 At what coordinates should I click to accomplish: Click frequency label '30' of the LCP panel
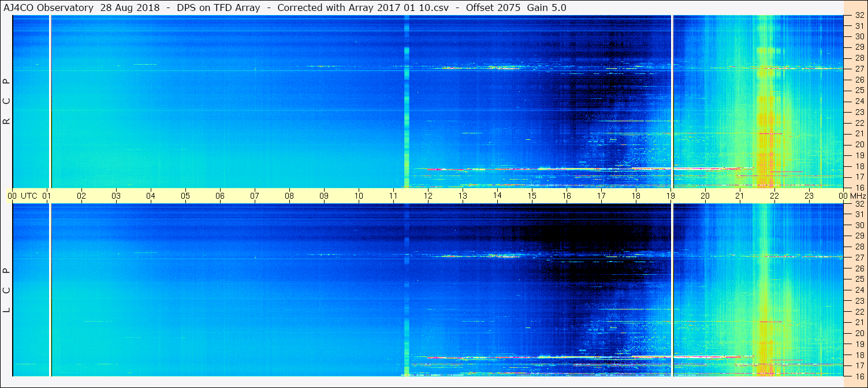pyautogui.click(x=859, y=225)
